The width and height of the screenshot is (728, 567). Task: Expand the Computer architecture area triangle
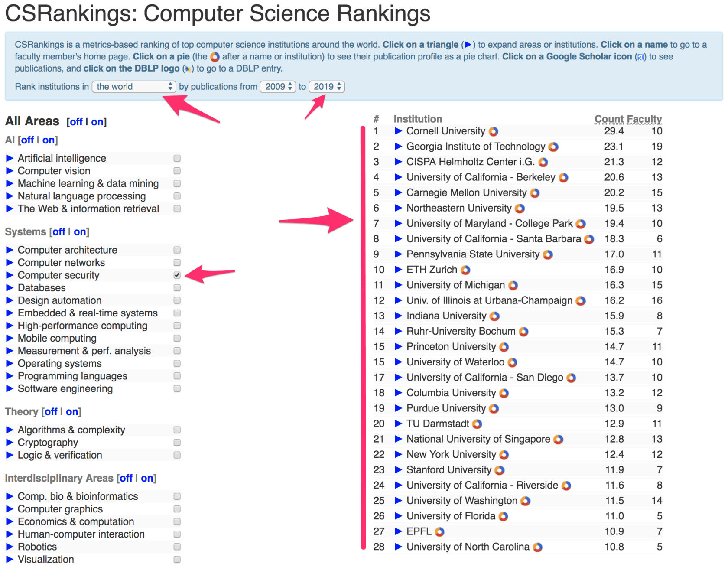(10, 250)
